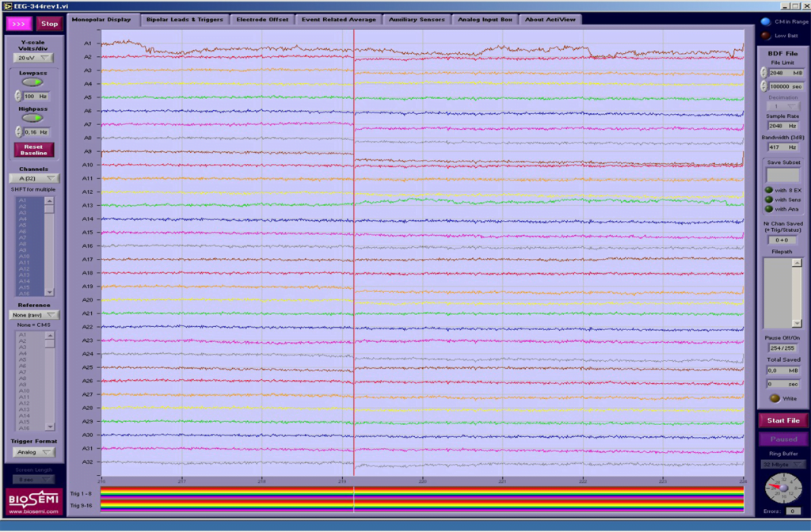Click the reference list up arrow

(x=50, y=336)
